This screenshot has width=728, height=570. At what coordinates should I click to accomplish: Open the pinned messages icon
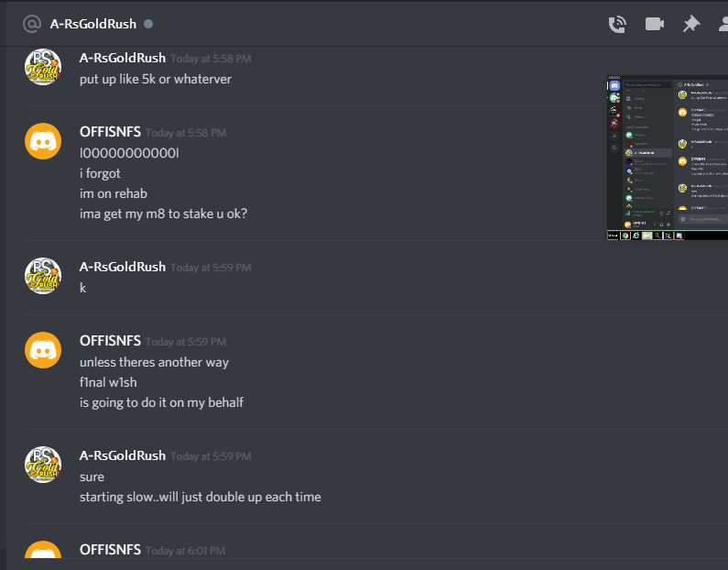[691, 24]
